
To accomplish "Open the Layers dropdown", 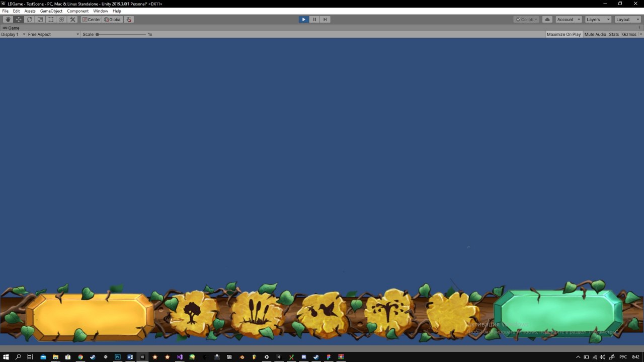I will (598, 20).
